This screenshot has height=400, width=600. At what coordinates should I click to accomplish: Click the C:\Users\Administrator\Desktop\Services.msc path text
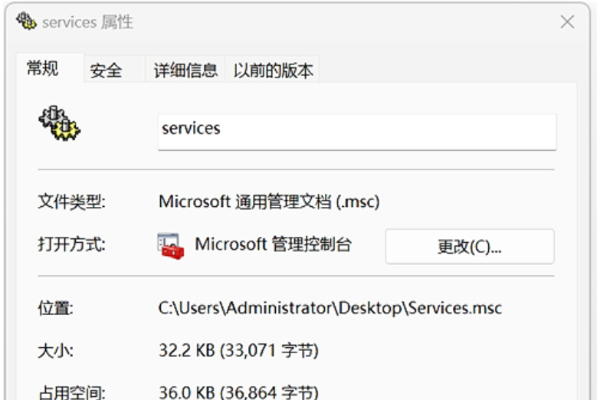click(330, 308)
